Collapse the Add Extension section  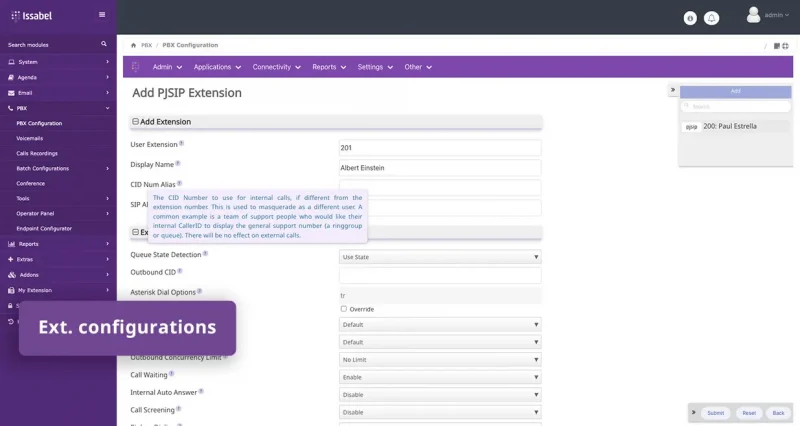click(x=136, y=122)
